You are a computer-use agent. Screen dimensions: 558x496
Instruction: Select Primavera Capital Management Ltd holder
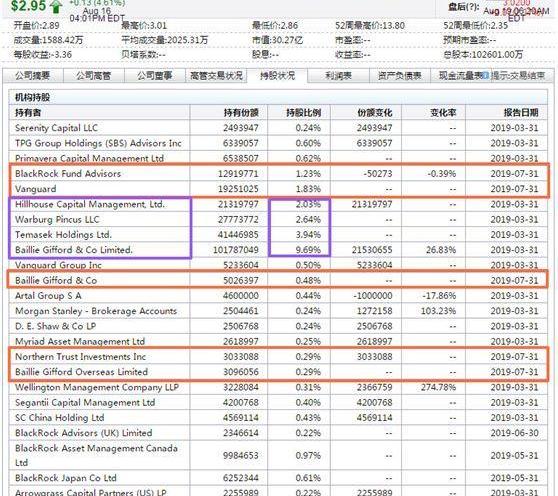pyautogui.click(x=89, y=158)
